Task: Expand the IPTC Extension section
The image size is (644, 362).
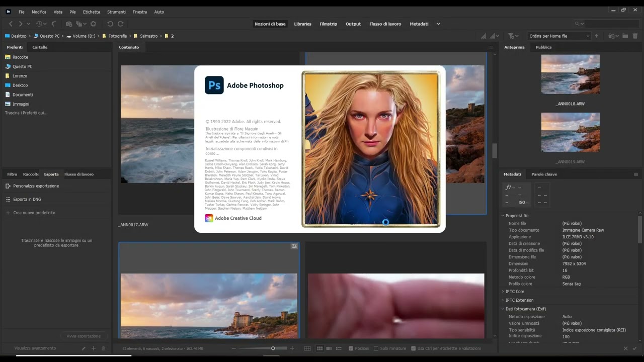Action: coord(503,300)
